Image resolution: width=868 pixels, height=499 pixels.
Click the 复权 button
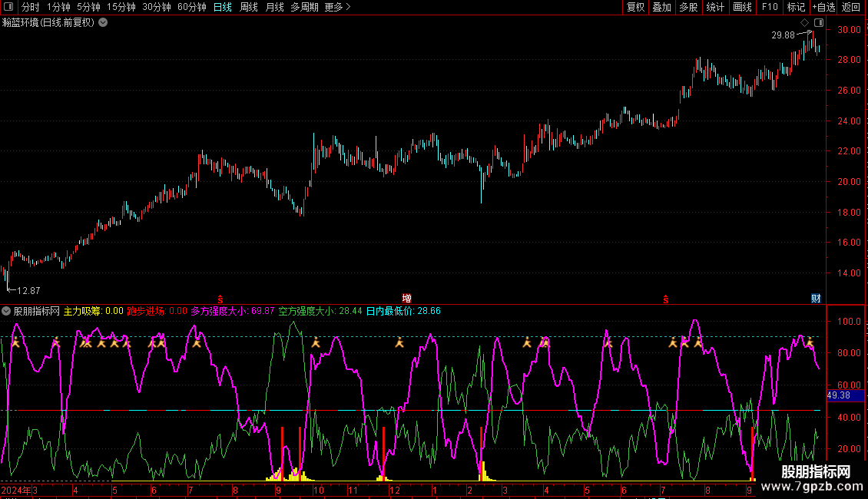[x=636, y=8]
